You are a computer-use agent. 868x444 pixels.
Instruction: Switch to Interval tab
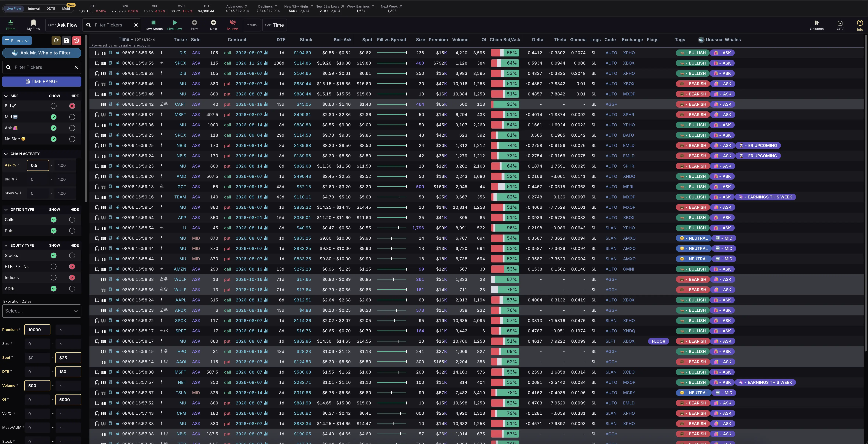(34, 8)
